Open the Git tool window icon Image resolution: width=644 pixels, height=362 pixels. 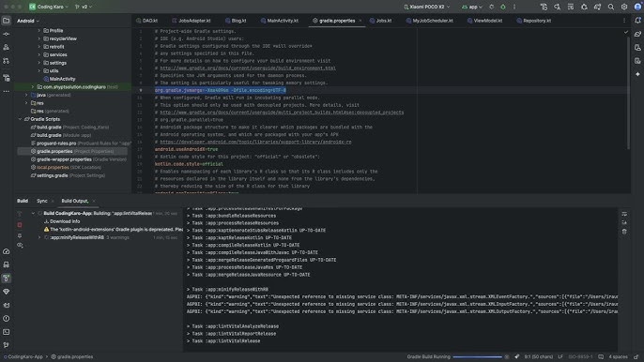(x=7, y=345)
